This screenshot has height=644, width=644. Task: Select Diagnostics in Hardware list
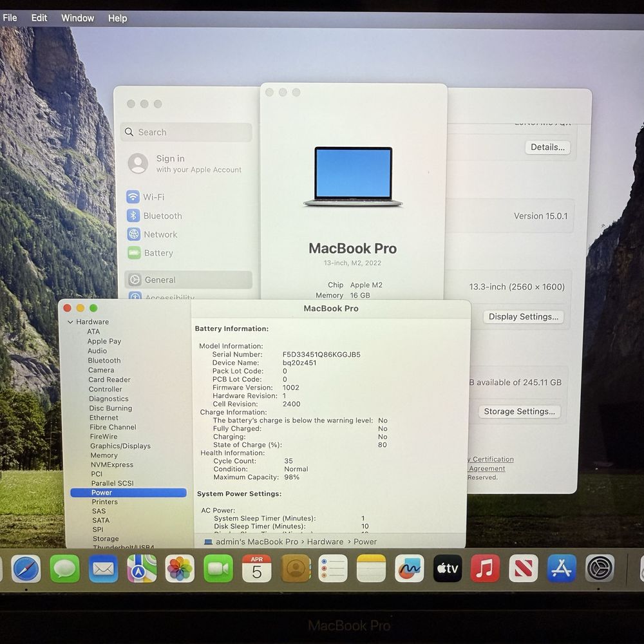coord(108,399)
